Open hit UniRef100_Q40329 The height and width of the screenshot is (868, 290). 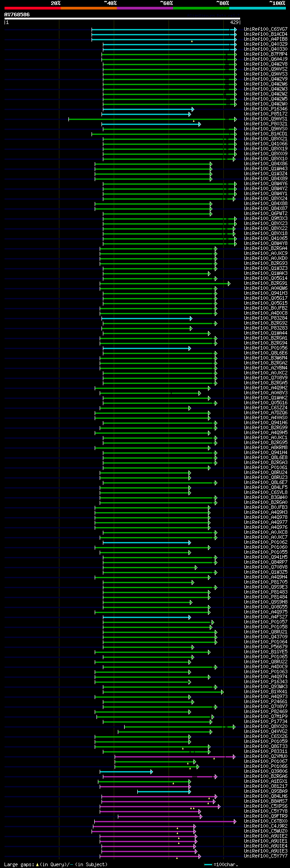tap(266, 44)
